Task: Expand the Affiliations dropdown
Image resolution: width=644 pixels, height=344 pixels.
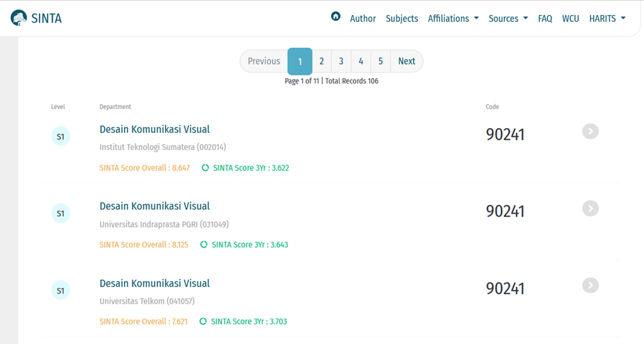Action: (x=453, y=19)
